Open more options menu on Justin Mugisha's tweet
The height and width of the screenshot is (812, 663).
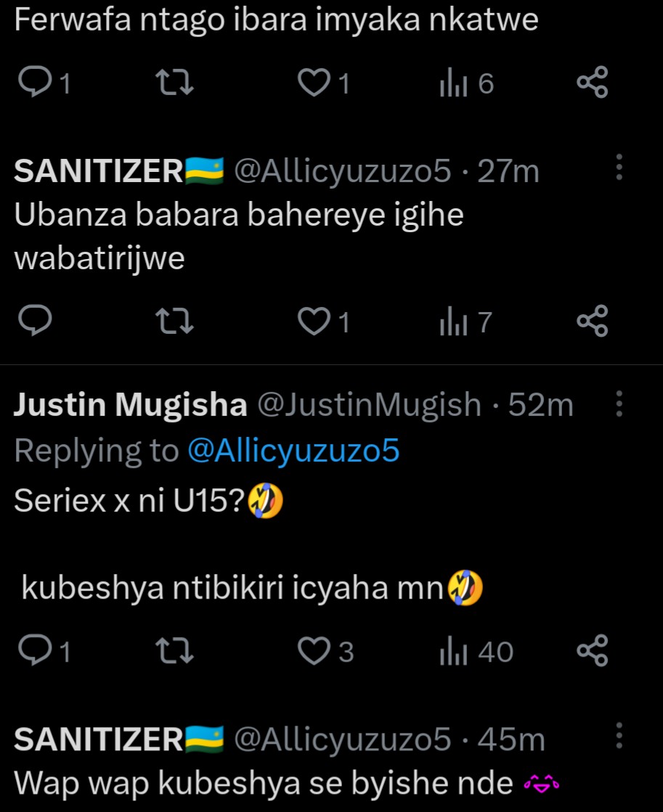click(x=619, y=403)
